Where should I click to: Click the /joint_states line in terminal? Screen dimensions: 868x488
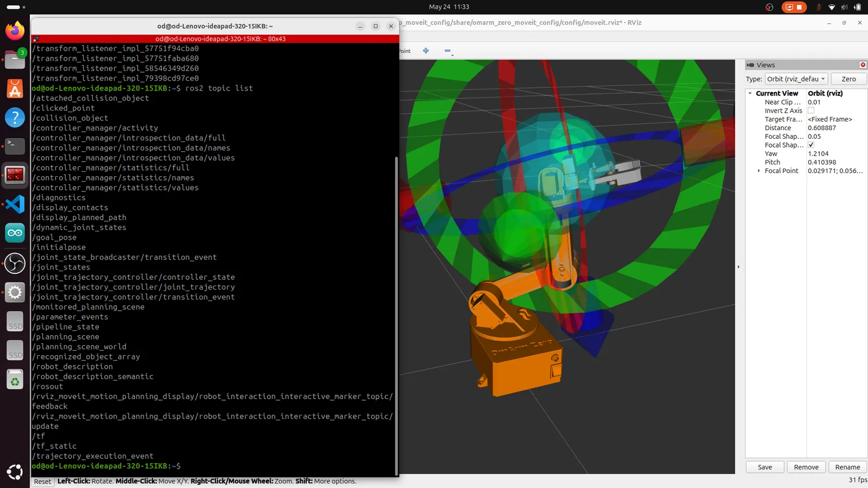(61, 267)
